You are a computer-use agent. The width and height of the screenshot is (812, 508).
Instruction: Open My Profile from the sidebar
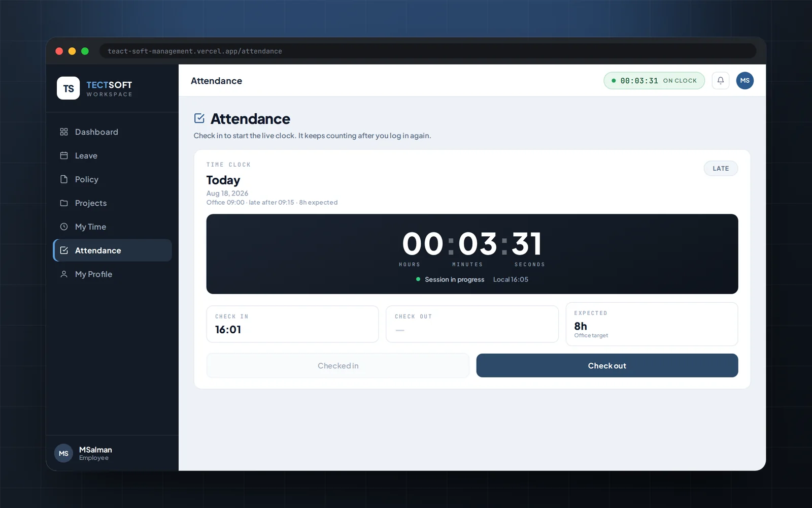pos(112,274)
